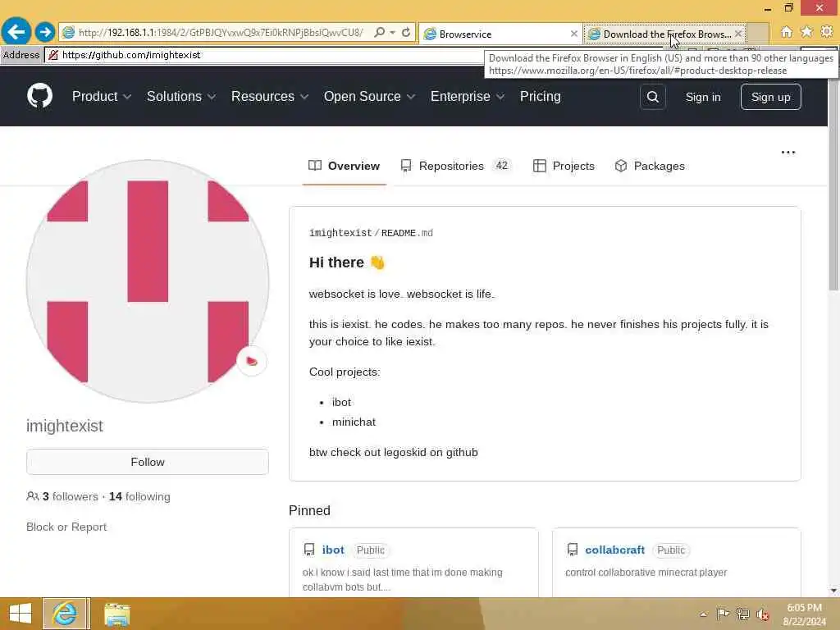Click the taskbar clock showing 6:05 PM
The height and width of the screenshot is (630, 840).
(x=804, y=614)
